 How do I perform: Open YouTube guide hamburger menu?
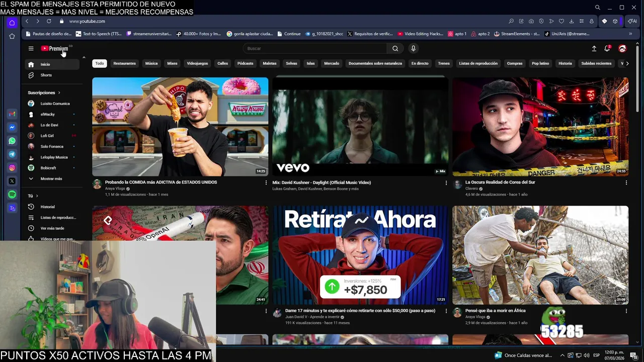[31, 48]
